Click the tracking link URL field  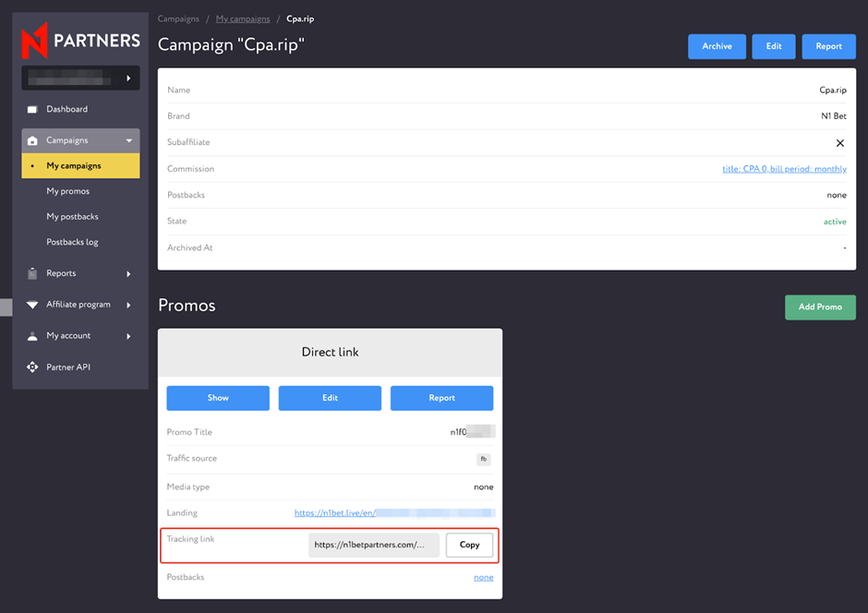coord(373,545)
